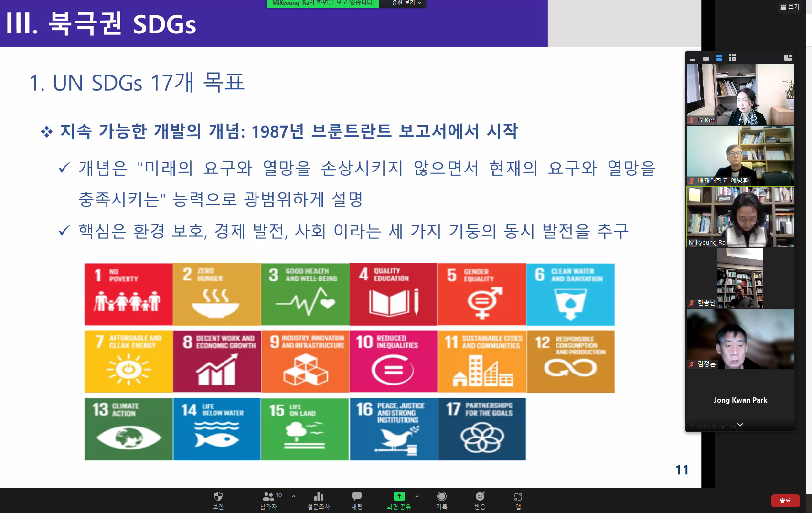Screen dimensions: 812x513
Task: Open the 반응 reactions smiley
Action: [480, 500]
